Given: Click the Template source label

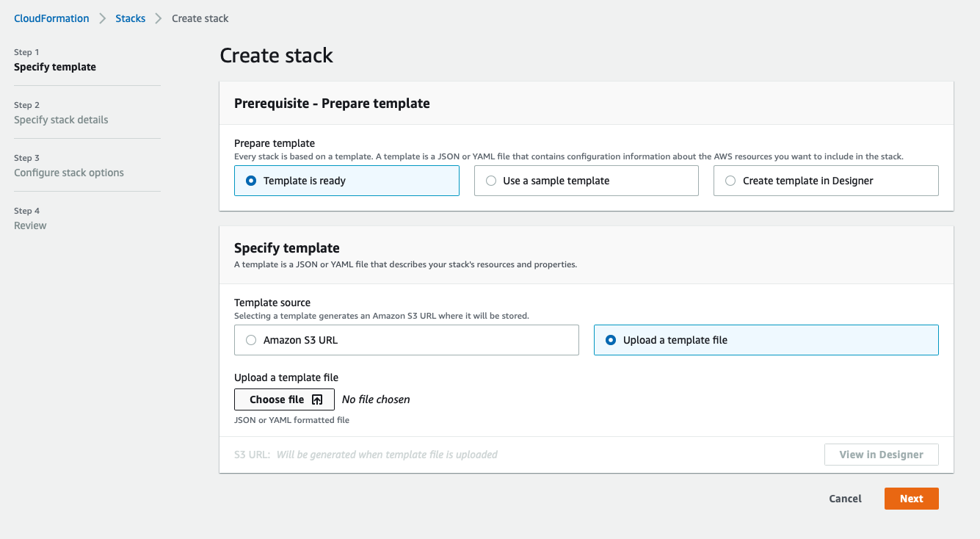Looking at the screenshot, I should [272, 303].
